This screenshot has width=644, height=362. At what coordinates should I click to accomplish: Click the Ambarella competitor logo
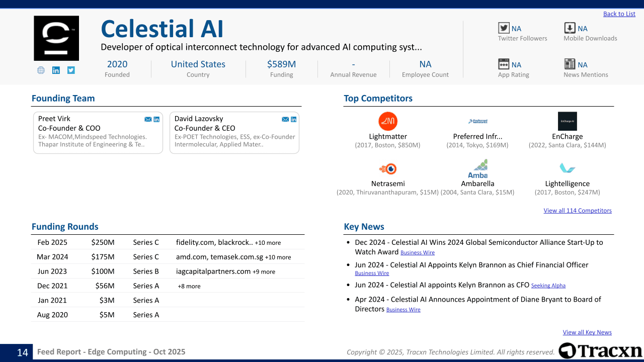pos(477,168)
